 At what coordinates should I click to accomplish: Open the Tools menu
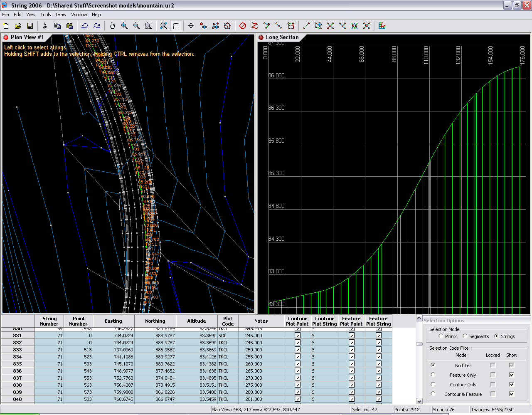(x=46, y=15)
